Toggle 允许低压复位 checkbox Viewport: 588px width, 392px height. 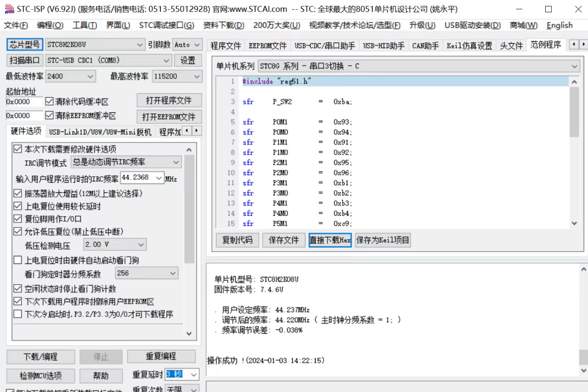[18, 232]
